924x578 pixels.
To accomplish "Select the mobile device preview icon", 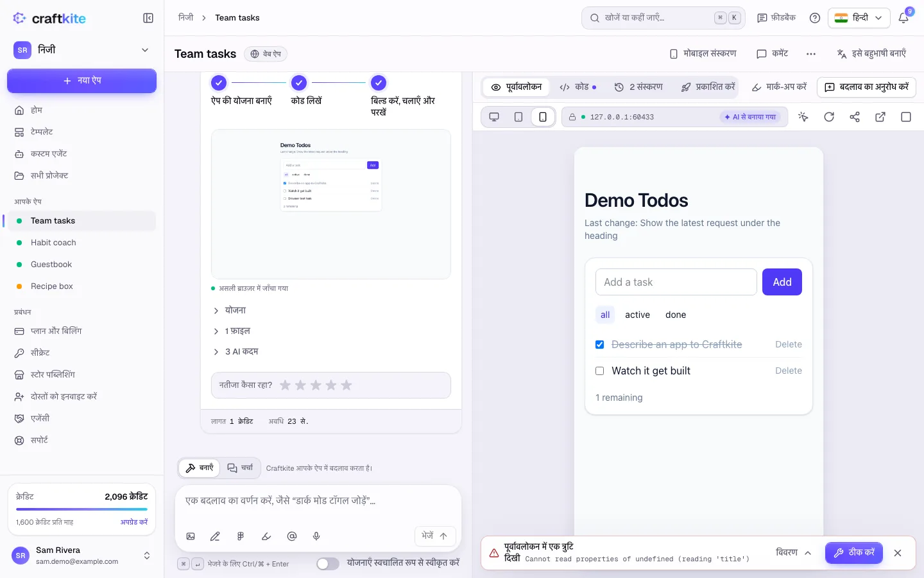I will 543,117.
